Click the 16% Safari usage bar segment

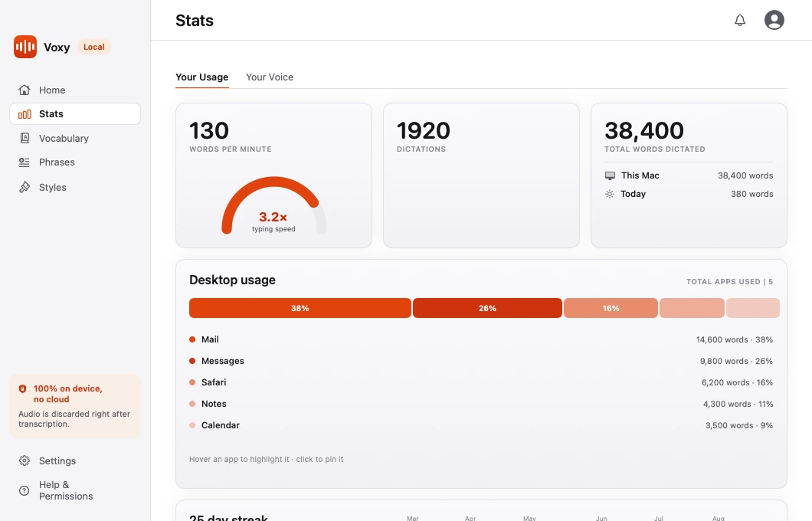click(x=611, y=308)
